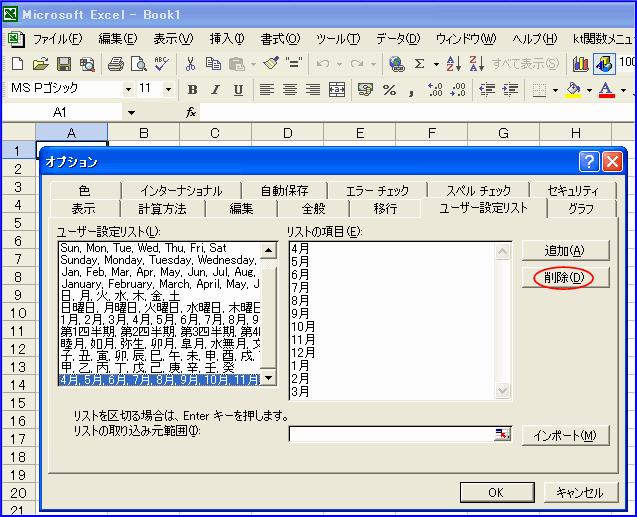The height and width of the screenshot is (517, 637).
Task: Run the spelling check ABC icon
Action: click(x=162, y=64)
